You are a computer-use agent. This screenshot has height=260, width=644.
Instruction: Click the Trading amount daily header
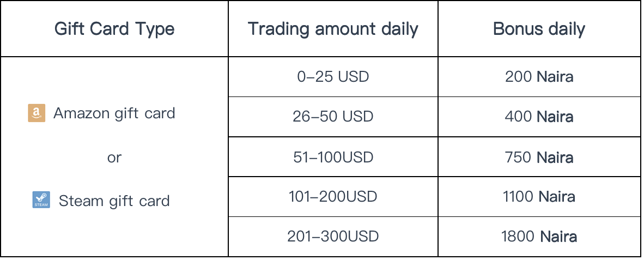coord(333,29)
